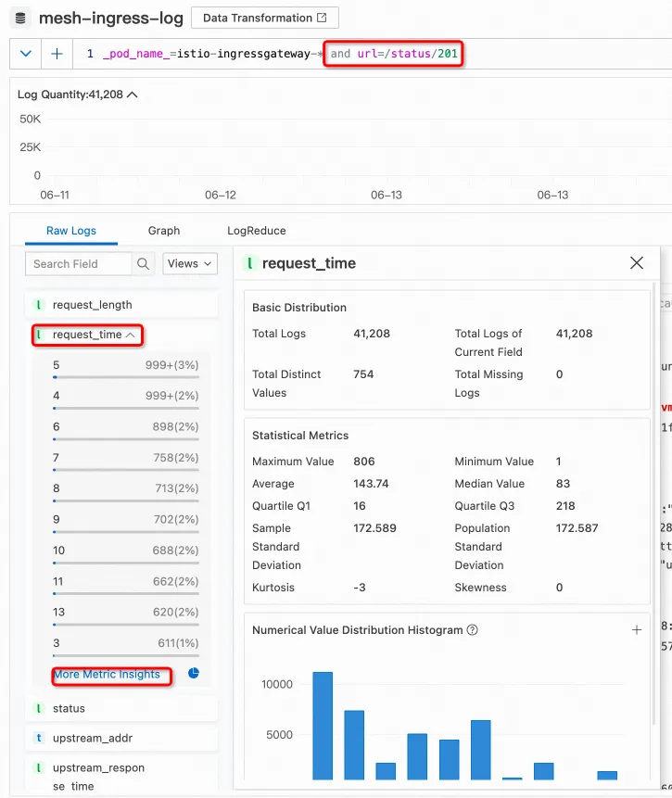Select the Raw Logs tab

tap(71, 231)
